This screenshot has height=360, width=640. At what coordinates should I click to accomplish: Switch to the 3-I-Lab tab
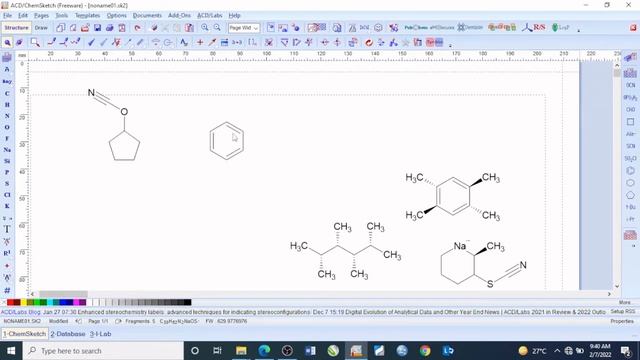click(100, 334)
